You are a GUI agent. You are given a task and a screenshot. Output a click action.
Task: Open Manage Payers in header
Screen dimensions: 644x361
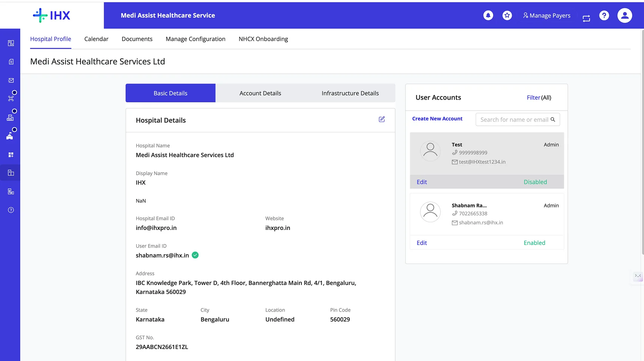click(x=547, y=15)
